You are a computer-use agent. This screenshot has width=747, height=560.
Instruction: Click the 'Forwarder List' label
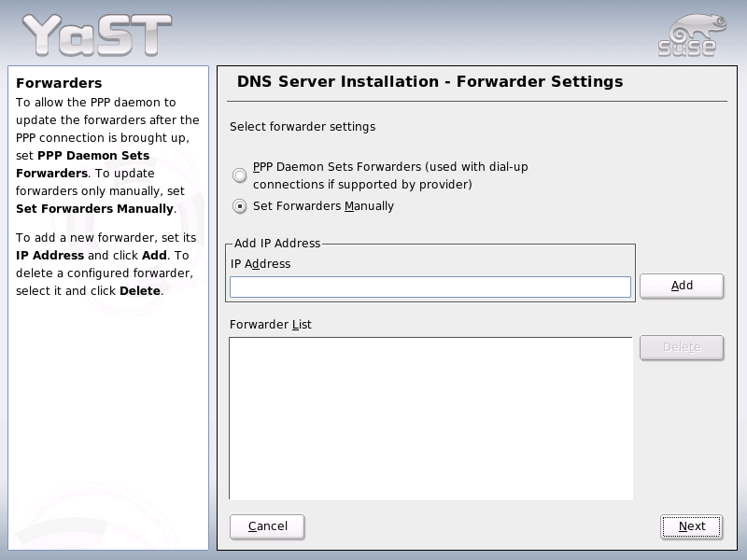tap(270, 325)
